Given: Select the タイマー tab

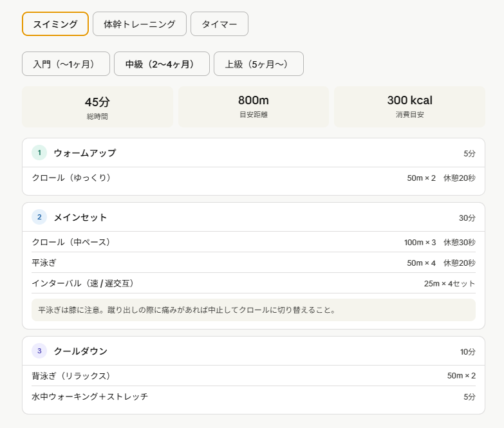Looking at the screenshot, I should point(219,24).
